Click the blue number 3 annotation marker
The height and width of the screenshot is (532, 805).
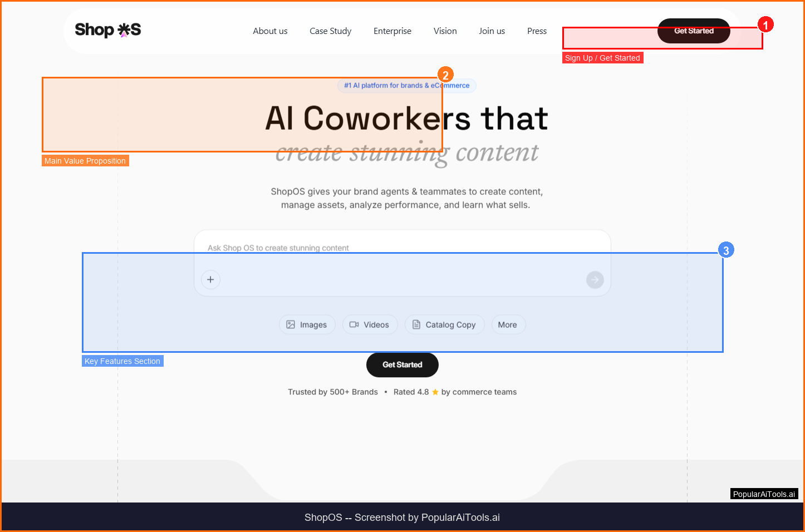725,250
